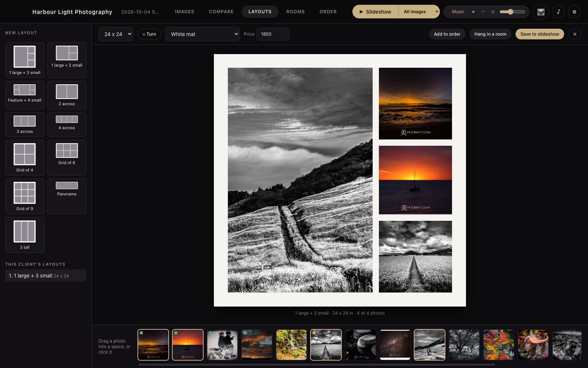The height and width of the screenshot is (368, 588).
Task: Select the waterfall thumbnail in filmstrip
Action: click(x=291, y=345)
